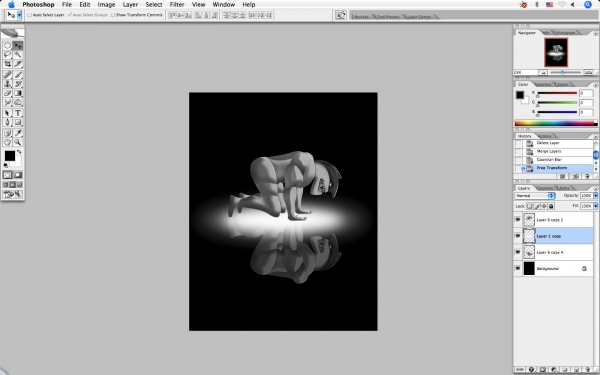The width and height of the screenshot is (600, 375).
Task: Open Opacity slider arrow
Action: (x=595, y=196)
